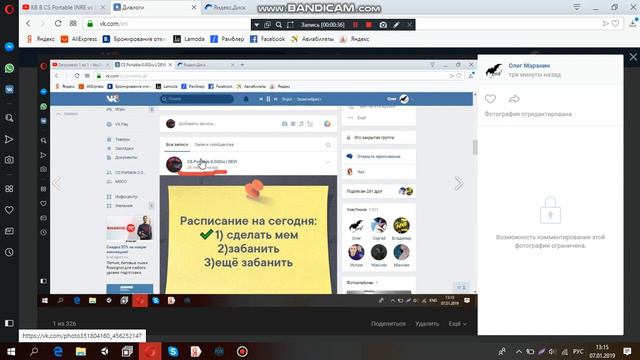Open the snapshot camera in Opera sidebar
The width and height of the screenshot is (640, 360).
coord(9,160)
